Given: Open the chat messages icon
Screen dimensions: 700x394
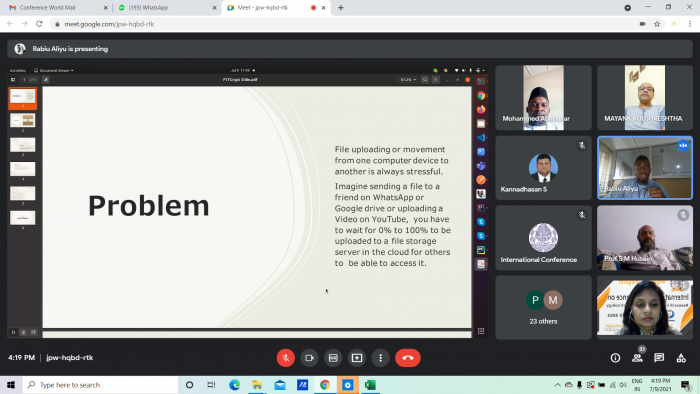Looking at the screenshot, I should point(659,358).
